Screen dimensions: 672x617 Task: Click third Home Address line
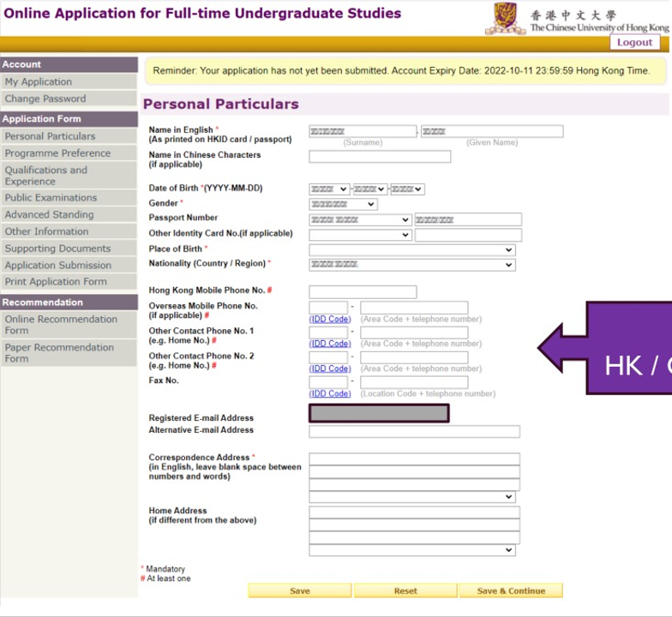[414, 537]
